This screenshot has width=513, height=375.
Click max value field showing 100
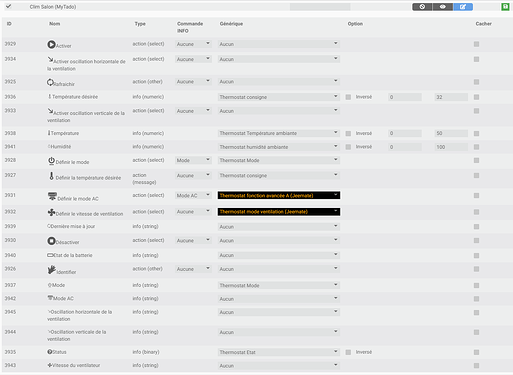point(451,147)
